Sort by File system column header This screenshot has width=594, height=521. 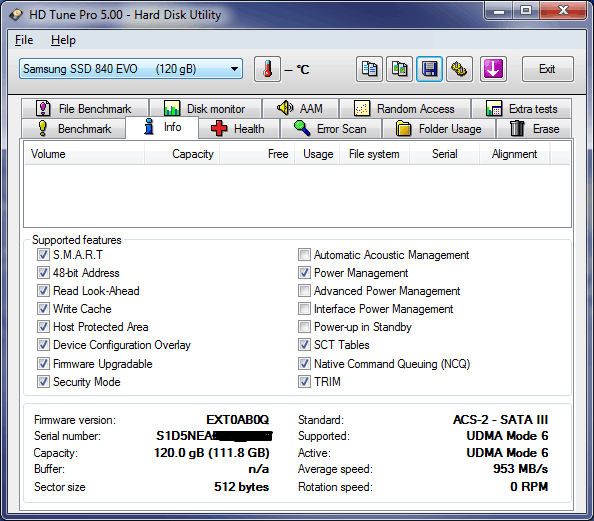[x=374, y=154]
